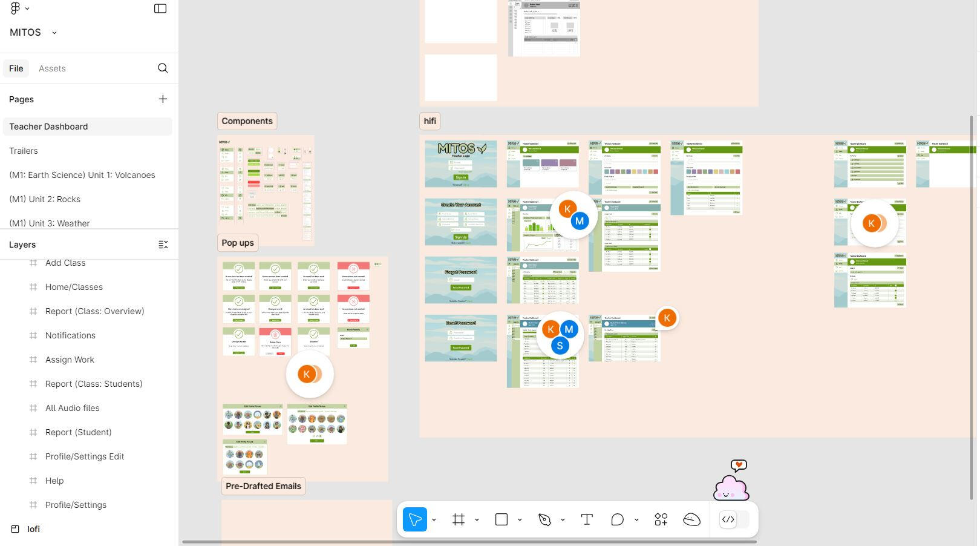Expand the shape tools dropdown arrow
This screenshot has height=546, width=980.
pyautogui.click(x=520, y=520)
